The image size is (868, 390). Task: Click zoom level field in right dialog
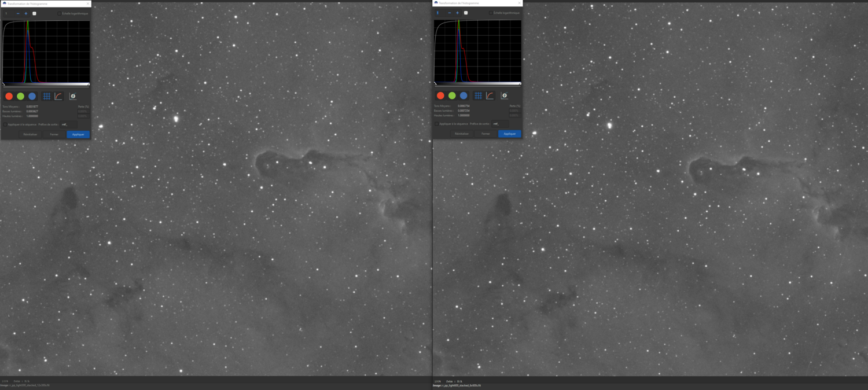pyautogui.click(x=440, y=13)
